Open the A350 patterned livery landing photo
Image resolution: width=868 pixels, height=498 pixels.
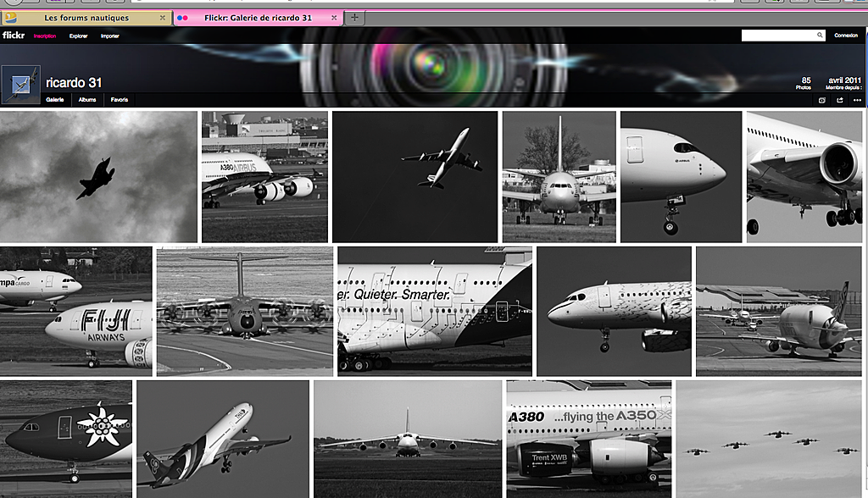point(614,312)
